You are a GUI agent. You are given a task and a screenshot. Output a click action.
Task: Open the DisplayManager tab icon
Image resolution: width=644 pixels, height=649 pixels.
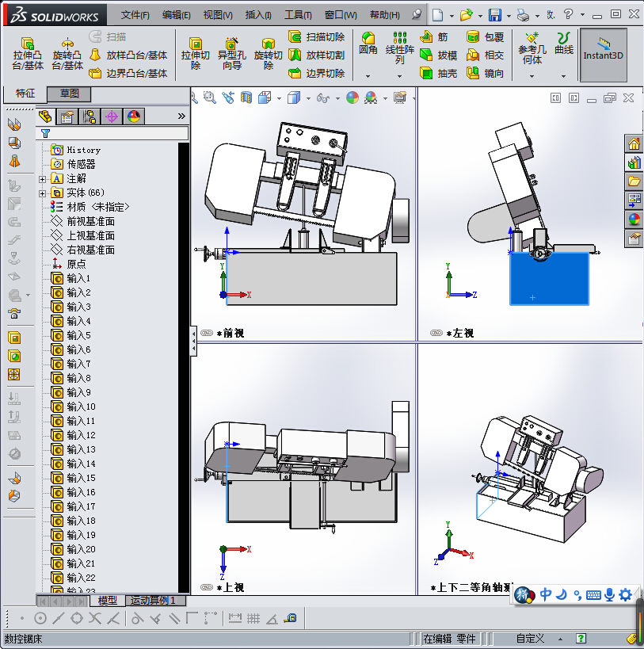[134, 116]
